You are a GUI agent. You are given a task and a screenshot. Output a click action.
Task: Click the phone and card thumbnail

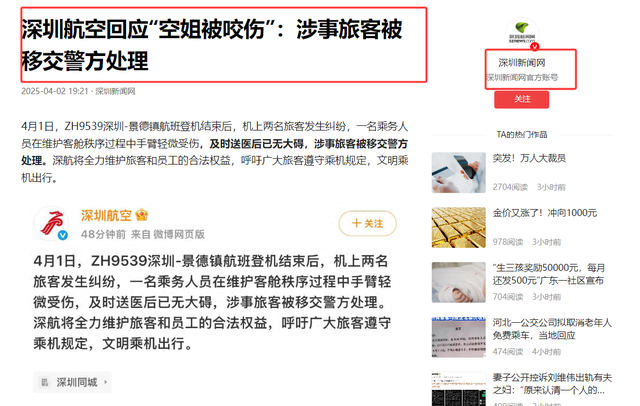coord(459,173)
